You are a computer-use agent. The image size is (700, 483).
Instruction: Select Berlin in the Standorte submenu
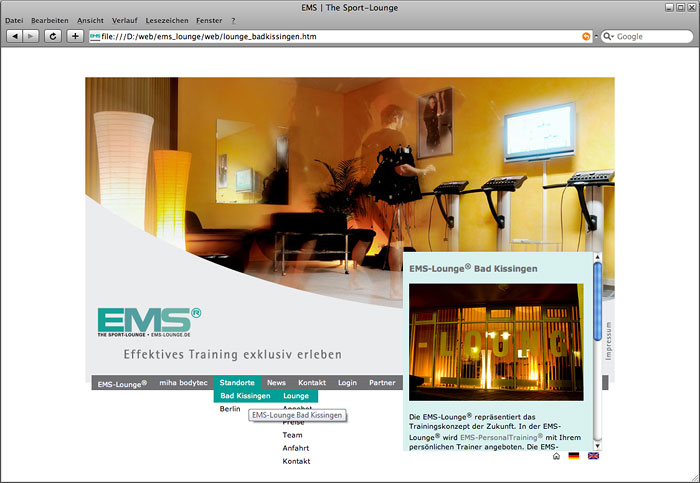coord(230,409)
